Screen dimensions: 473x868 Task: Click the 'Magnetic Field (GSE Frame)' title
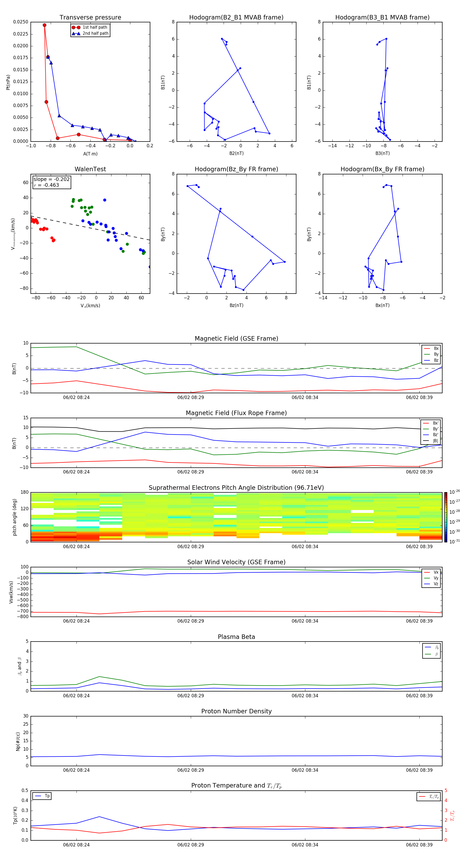tap(236, 339)
